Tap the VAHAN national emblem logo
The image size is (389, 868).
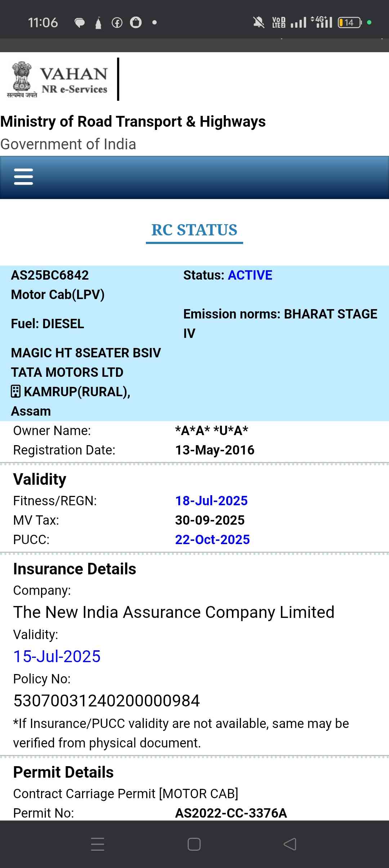pos(22,79)
